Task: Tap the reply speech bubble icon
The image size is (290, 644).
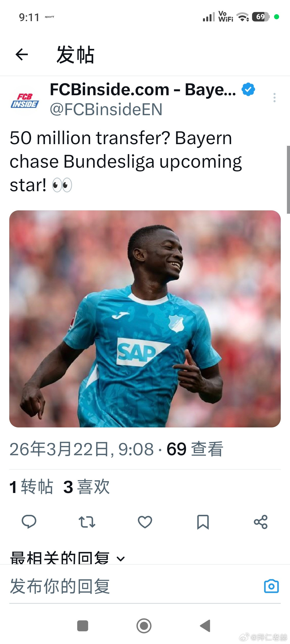Action: point(29,522)
